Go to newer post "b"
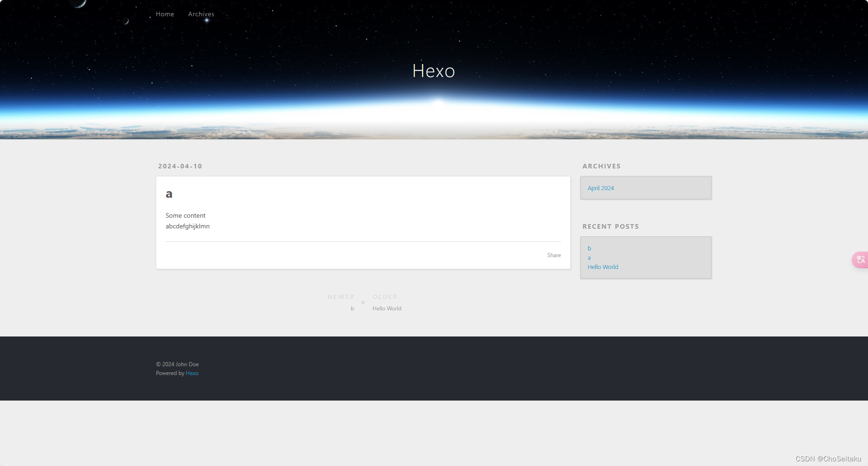This screenshot has height=466, width=868. (352, 309)
